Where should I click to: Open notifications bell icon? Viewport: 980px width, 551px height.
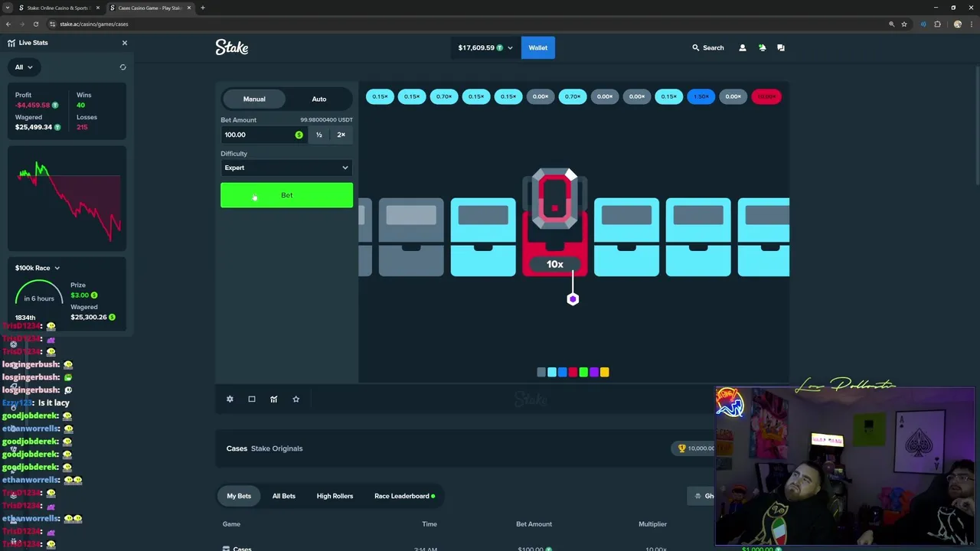coord(762,47)
